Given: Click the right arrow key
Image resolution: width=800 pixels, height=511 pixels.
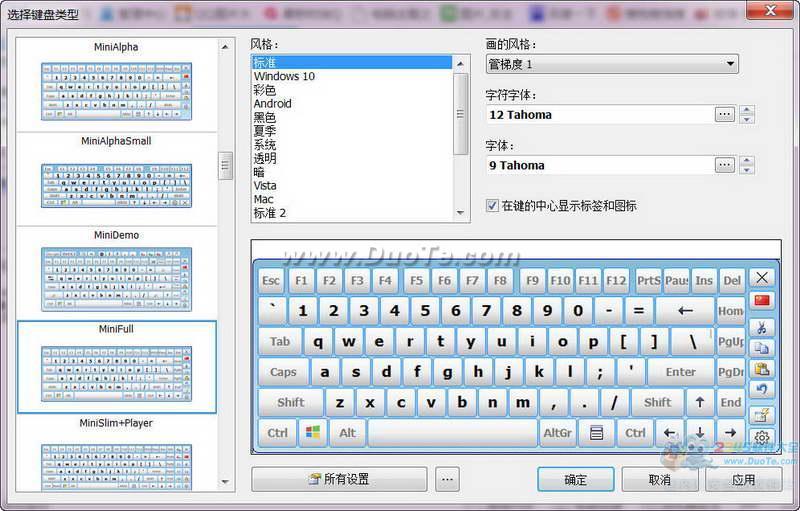Looking at the screenshot, I should tap(731, 433).
